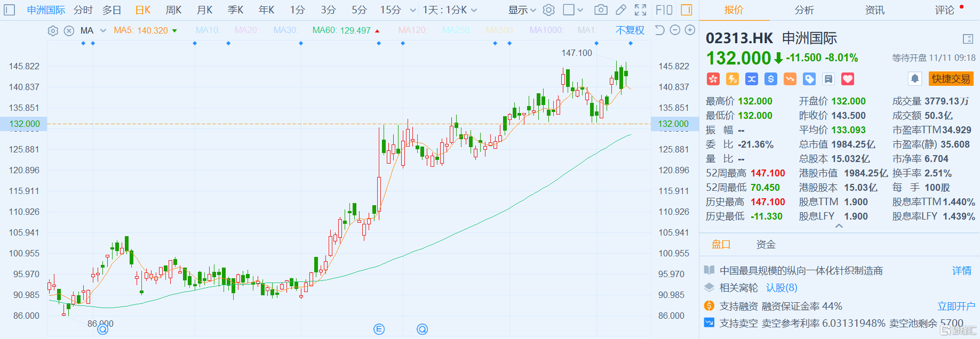Switch to the 资金 capital tab
980x339 pixels.
(x=766, y=245)
